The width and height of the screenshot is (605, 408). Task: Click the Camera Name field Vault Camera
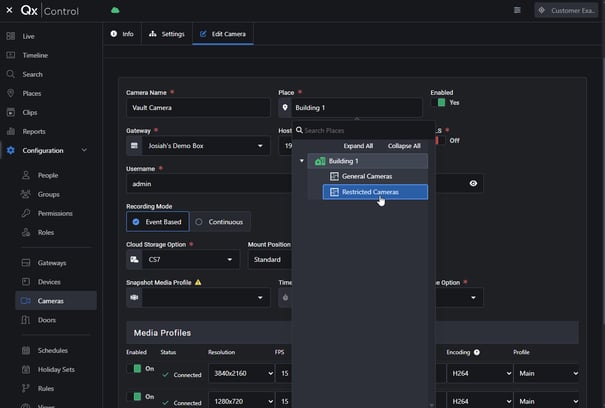198,108
